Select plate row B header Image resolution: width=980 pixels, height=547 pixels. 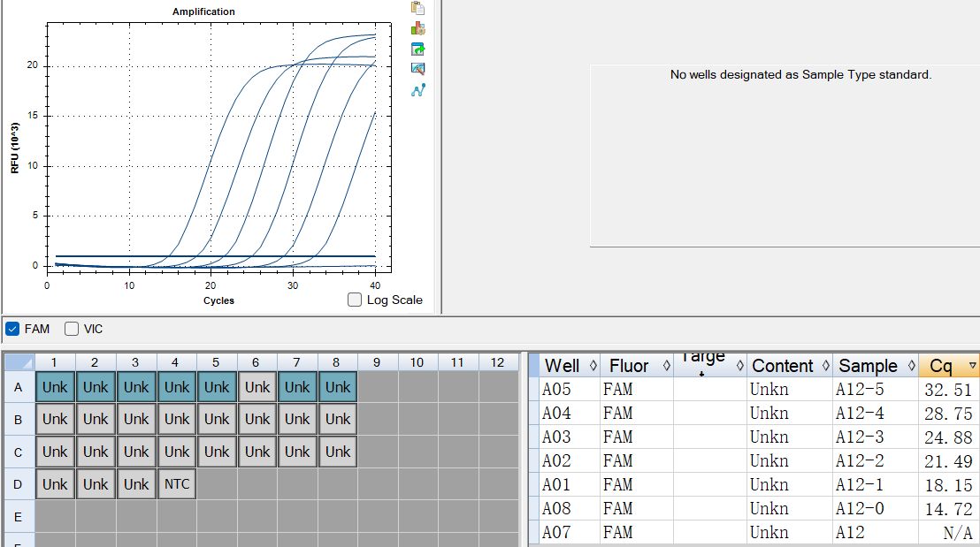click(19, 420)
